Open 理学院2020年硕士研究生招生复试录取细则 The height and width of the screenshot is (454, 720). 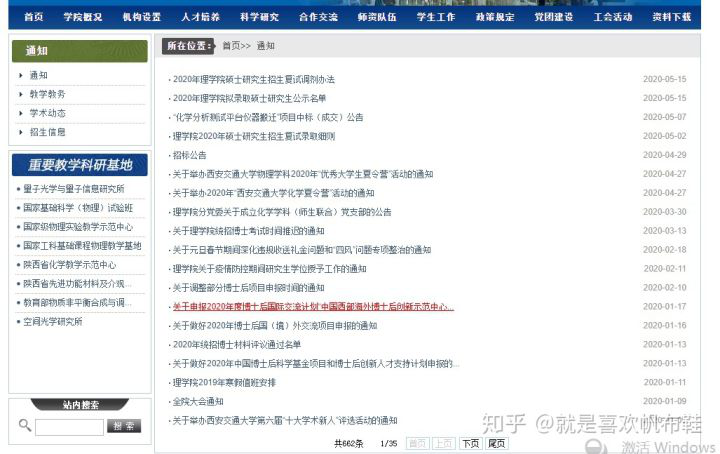(254, 136)
